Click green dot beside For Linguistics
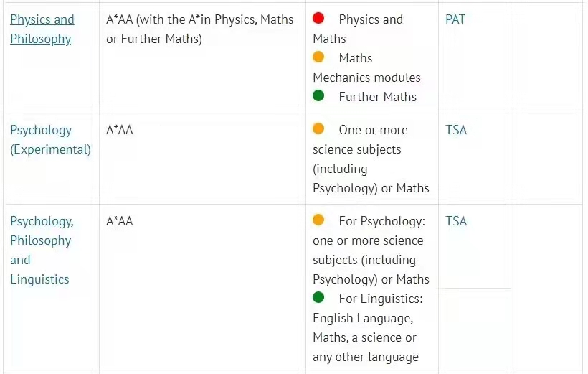 point(318,297)
